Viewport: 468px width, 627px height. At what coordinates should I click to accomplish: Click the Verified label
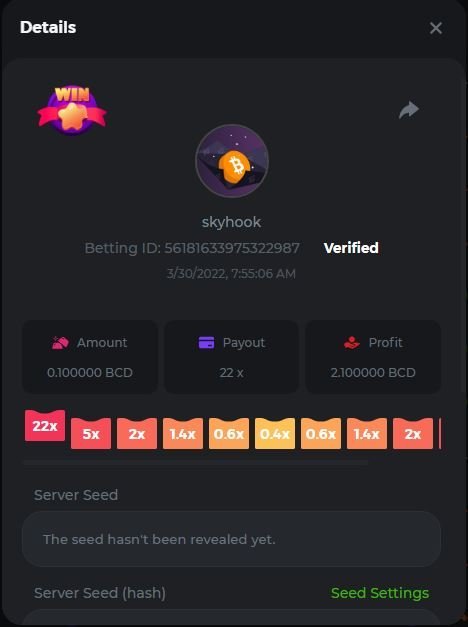[351, 248]
